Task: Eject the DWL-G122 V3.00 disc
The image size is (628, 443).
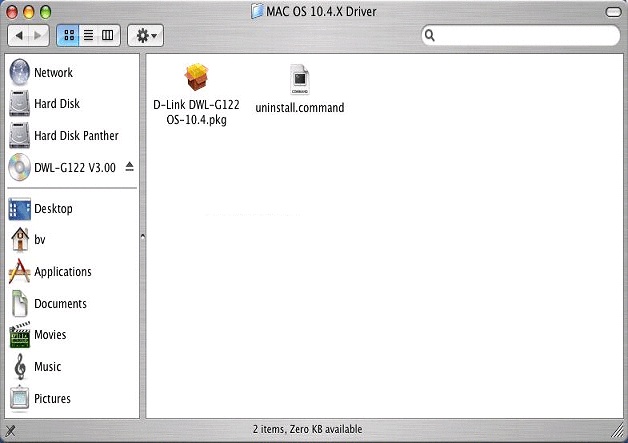Action: pos(129,167)
